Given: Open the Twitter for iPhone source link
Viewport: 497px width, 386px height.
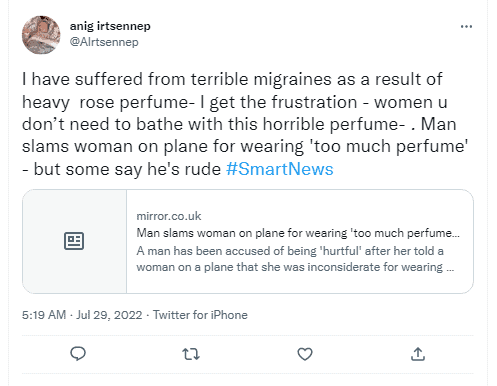Looking at the screenshot, I should [200, 315].
